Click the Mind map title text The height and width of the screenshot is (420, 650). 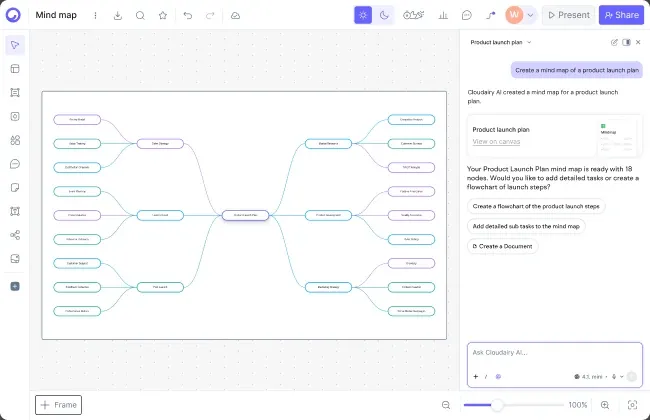[56, 15]
